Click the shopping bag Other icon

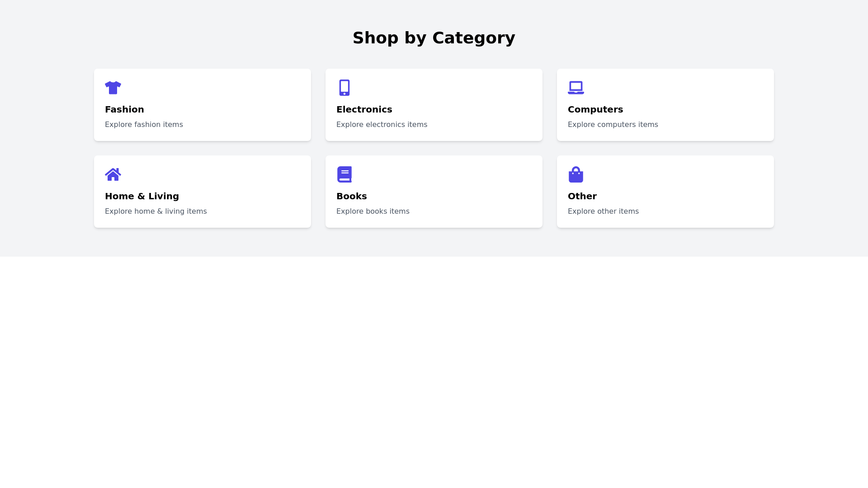pos(576,174)
